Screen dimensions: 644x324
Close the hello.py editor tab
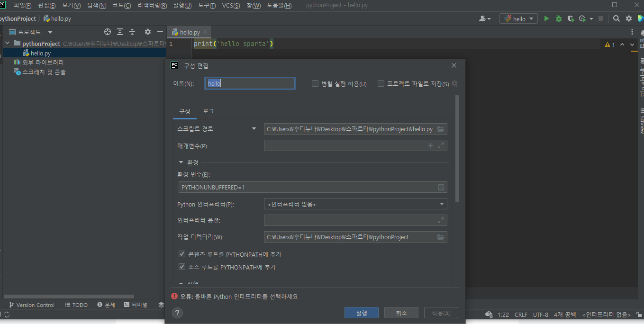(205, 32)
